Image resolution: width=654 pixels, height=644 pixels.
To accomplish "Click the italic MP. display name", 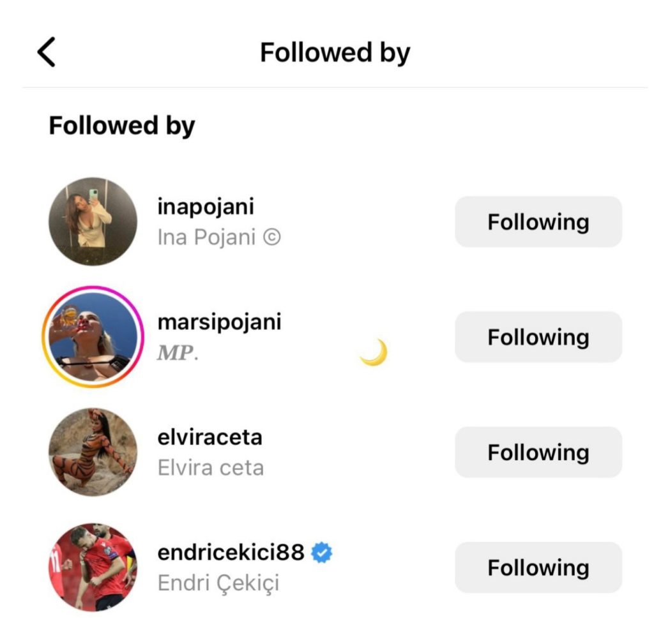I will coord(178,353).
